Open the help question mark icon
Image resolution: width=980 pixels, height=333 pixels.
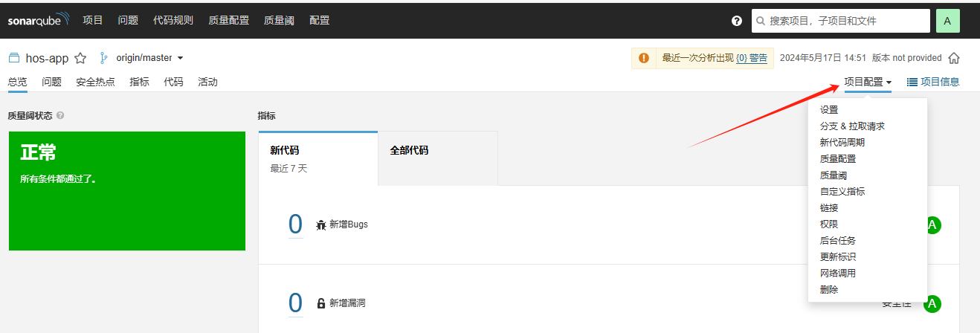tap(737, 21)
